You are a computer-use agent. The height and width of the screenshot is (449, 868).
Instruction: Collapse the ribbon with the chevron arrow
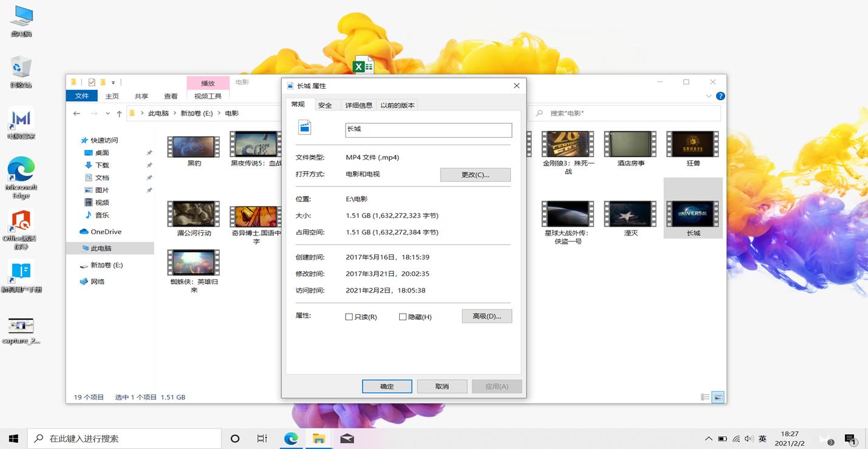(x=708, y=95)
